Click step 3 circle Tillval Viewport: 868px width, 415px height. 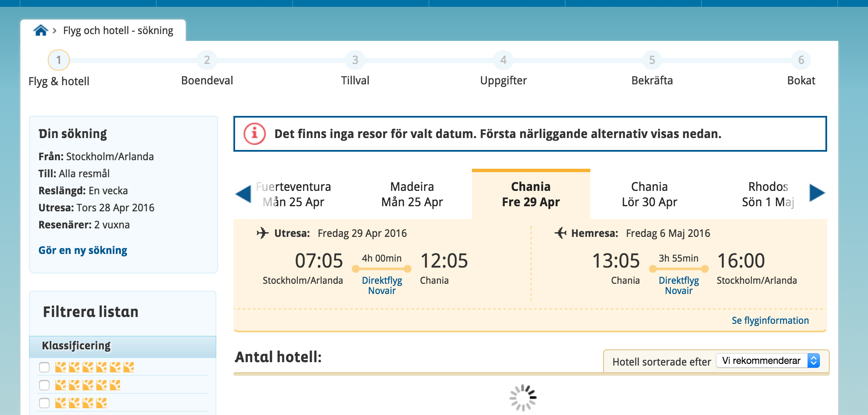coord(355,60)
